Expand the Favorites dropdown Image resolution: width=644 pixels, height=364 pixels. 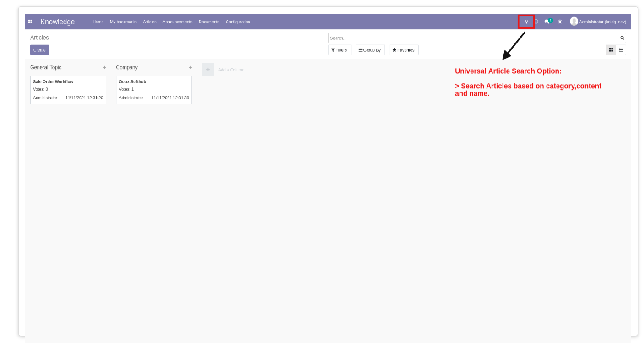point(404,50)
